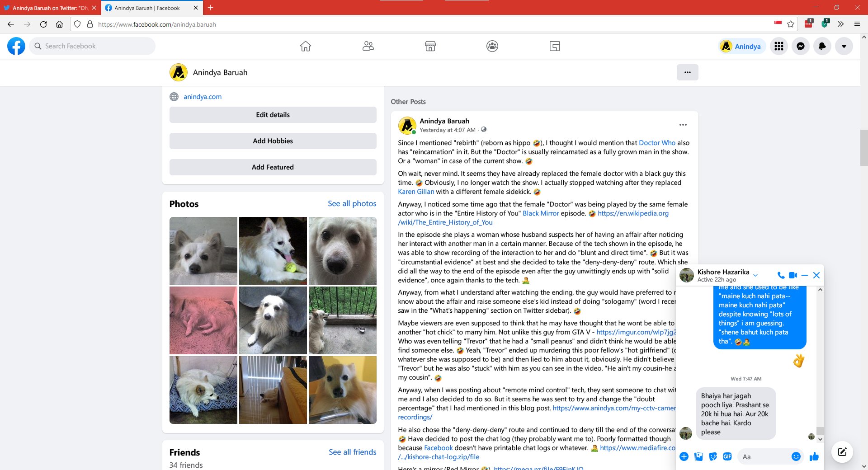The width and height of the screenshot is (868, 470).
Task: Reload the page
Action: click(x=43, y=24)
